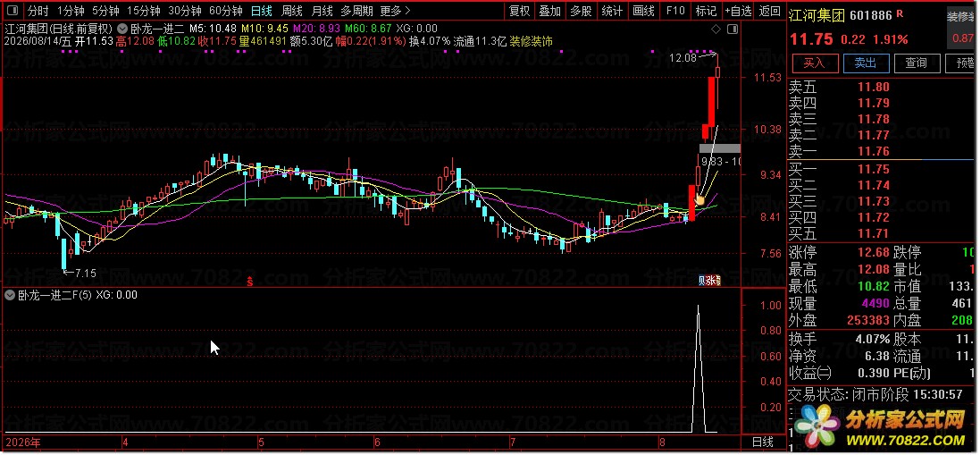Select 买三 row at 11.73
This screenshot has width=980, height=455.
click(x=881, y=201)
